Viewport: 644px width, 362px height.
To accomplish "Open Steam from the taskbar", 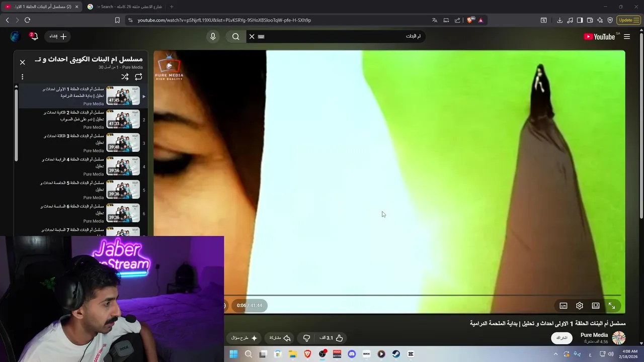I will point(396,354).
